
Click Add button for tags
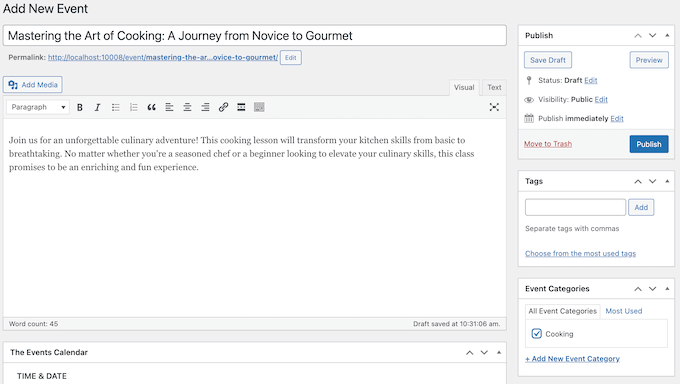coord(641,207)
